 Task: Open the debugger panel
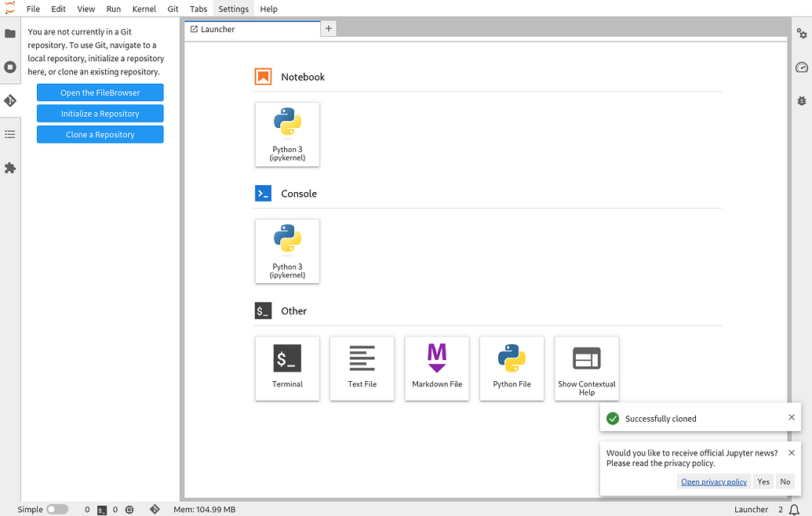click(801, 100)
